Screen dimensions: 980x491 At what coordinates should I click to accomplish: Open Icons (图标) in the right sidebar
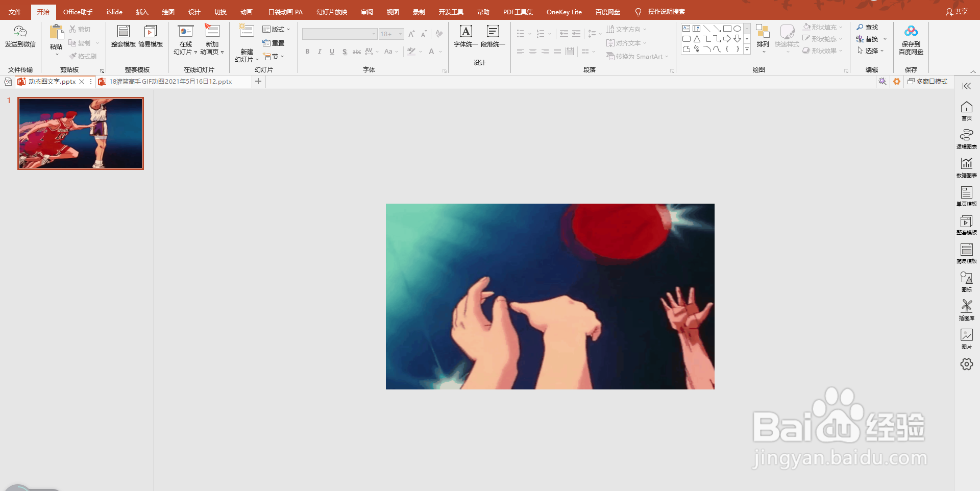click(x=967, y=282)
